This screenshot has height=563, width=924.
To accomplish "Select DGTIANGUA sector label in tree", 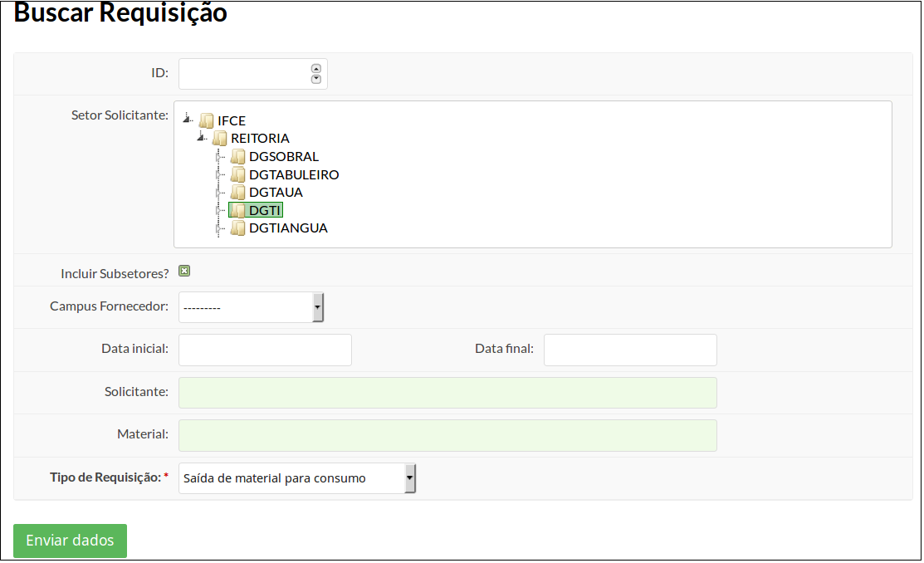I will pos(288,228).
